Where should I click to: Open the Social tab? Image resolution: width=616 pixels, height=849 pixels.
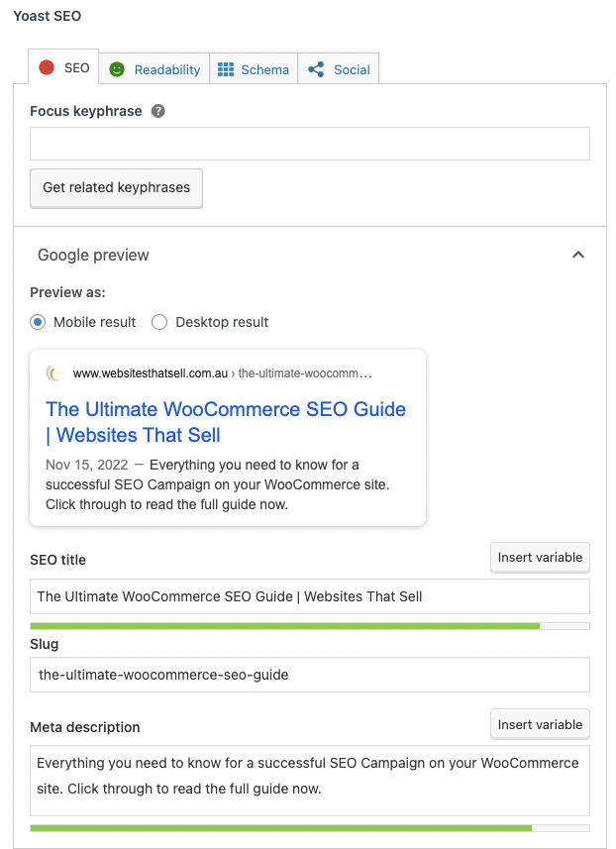pyautogui.click(x=352, y=69)
